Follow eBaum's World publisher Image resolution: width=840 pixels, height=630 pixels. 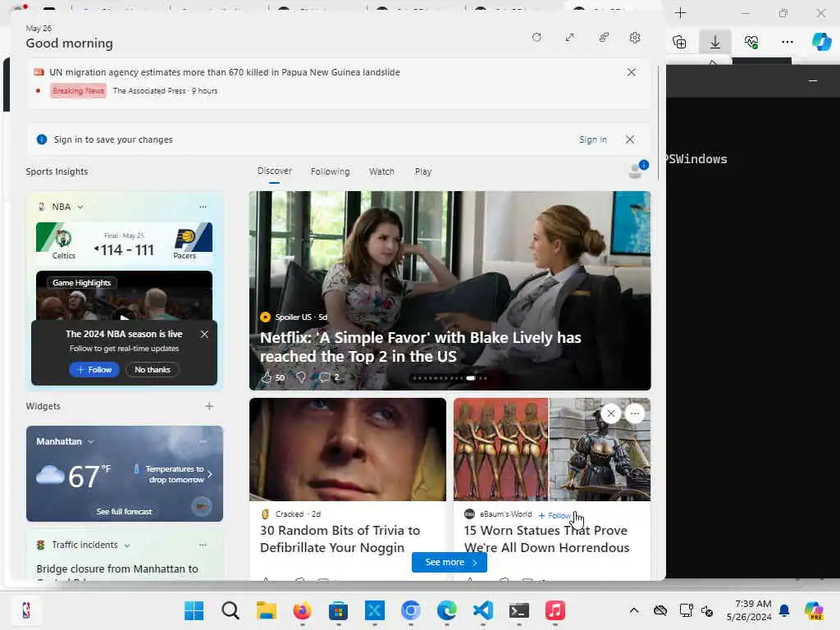click(x=555, y=515)
